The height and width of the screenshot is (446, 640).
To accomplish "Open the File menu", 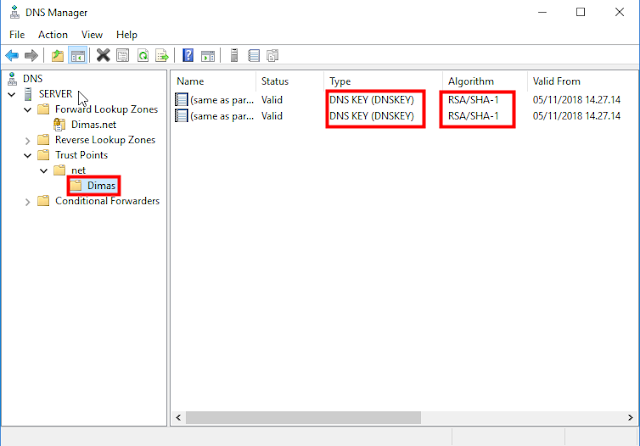I will tap(17, 35).
